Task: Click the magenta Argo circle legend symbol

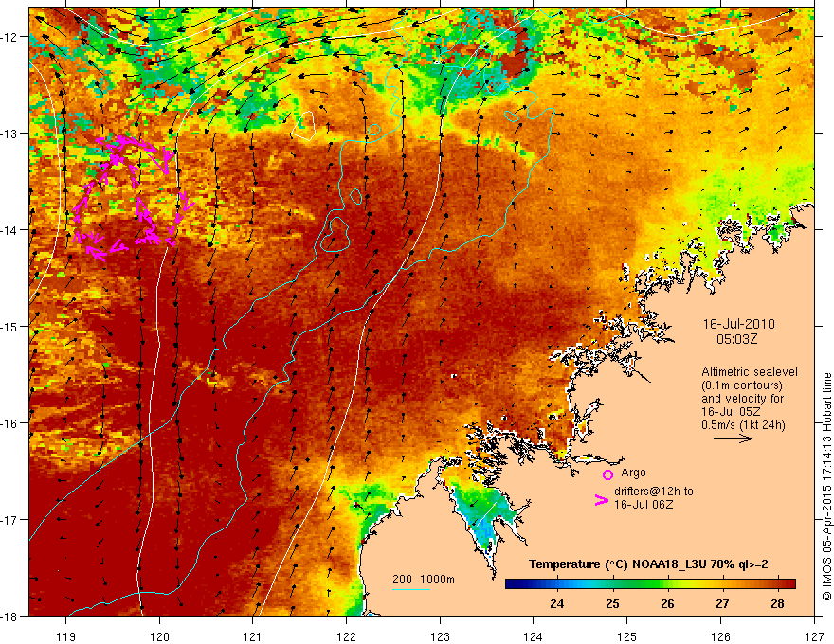Action: (607, 474)
